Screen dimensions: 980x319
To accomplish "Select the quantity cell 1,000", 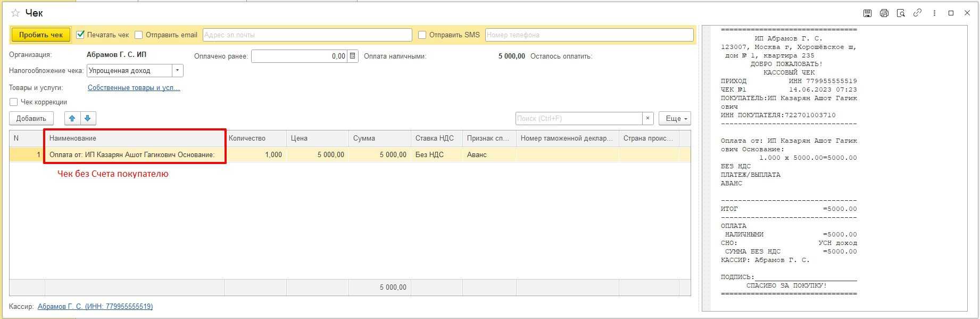I will point(255,154).
